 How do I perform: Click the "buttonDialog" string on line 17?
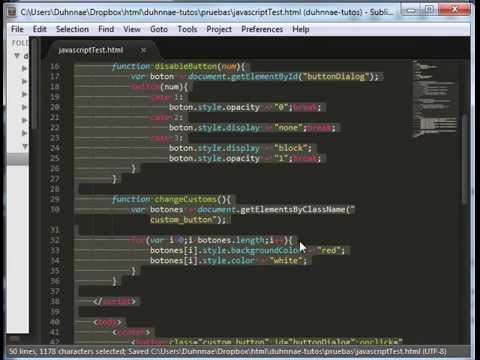pos(336,77)
